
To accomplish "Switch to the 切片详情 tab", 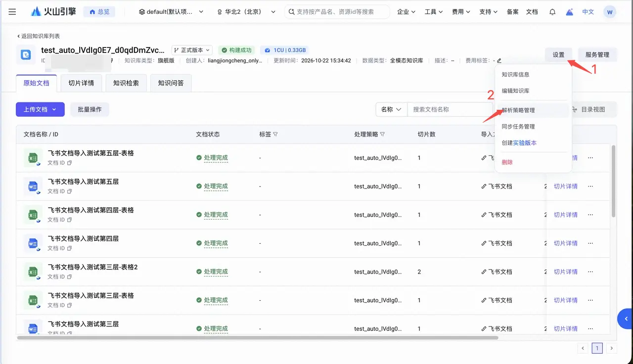I will [x=81, y=83].
